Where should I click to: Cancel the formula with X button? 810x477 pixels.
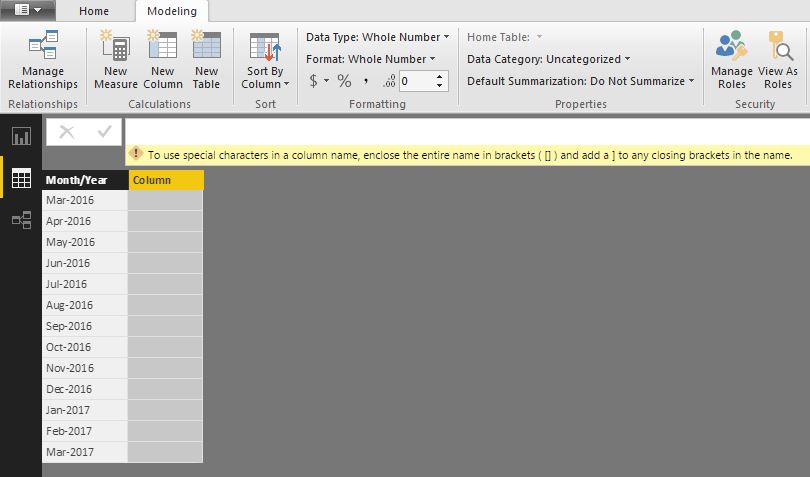[67, 132]
